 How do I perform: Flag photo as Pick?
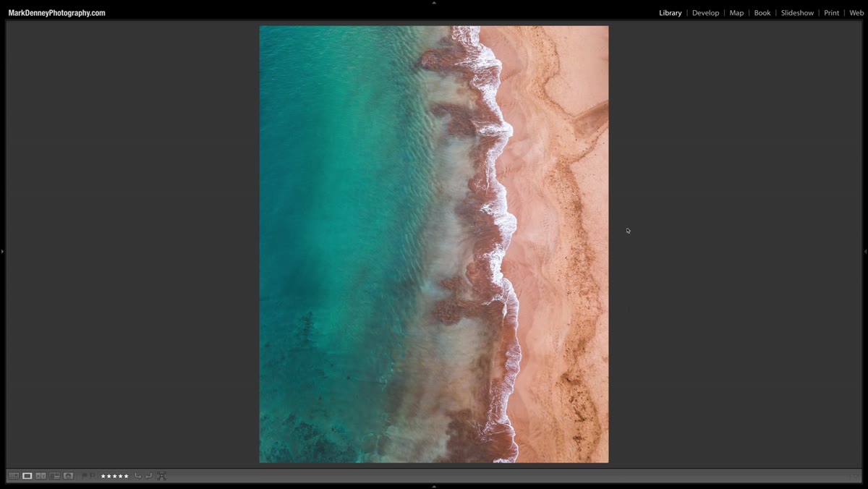pyautogui.click(x=85, y=476)
